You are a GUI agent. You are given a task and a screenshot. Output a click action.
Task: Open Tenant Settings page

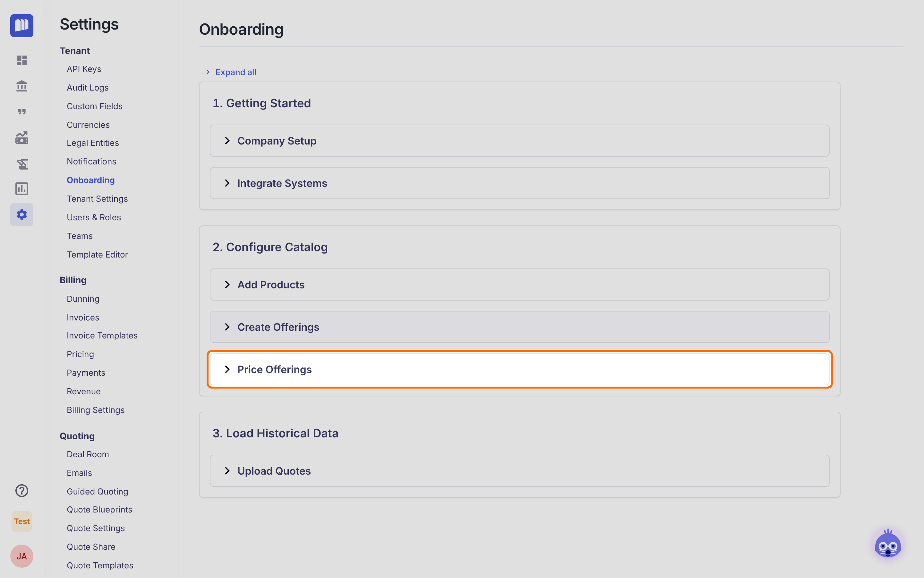(x=97, y=199)
